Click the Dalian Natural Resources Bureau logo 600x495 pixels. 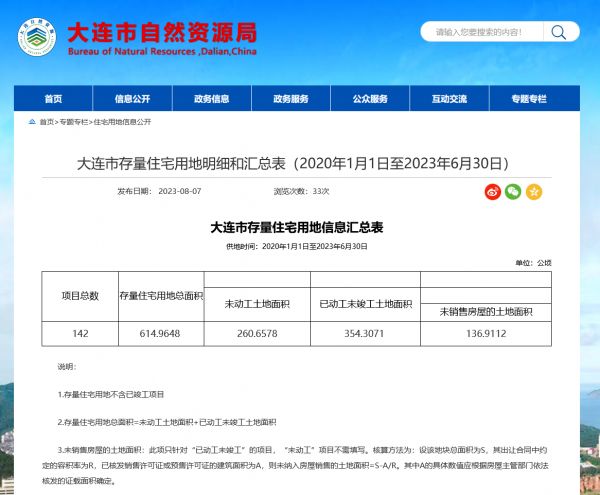(x=37, y=37)
